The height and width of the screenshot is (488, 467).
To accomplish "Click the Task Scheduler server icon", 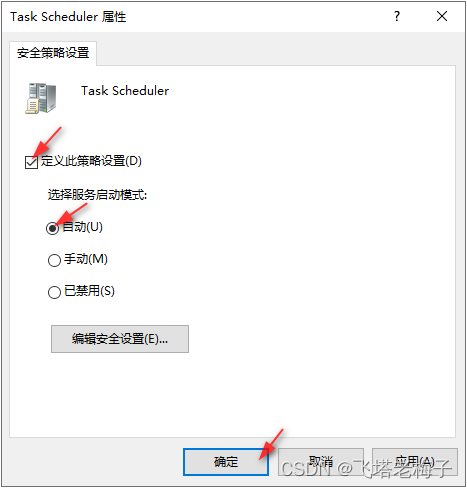I will click(x=41, y=98).
